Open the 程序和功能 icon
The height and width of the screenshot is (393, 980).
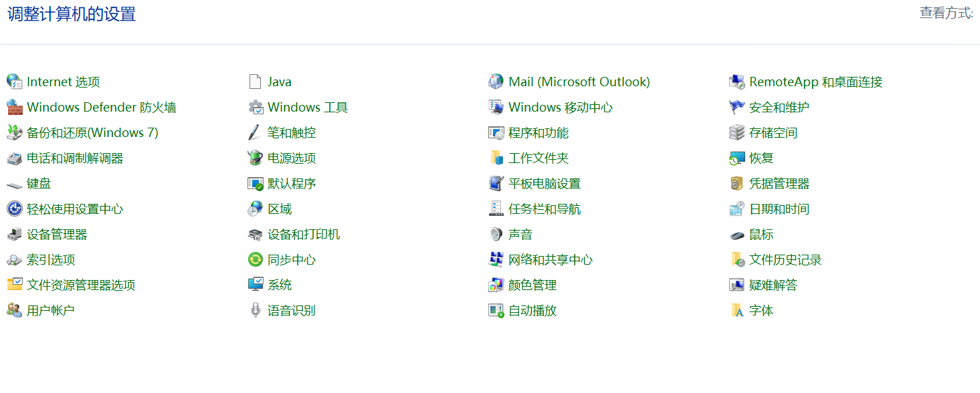pyautogui.click(x=496, y=132)
